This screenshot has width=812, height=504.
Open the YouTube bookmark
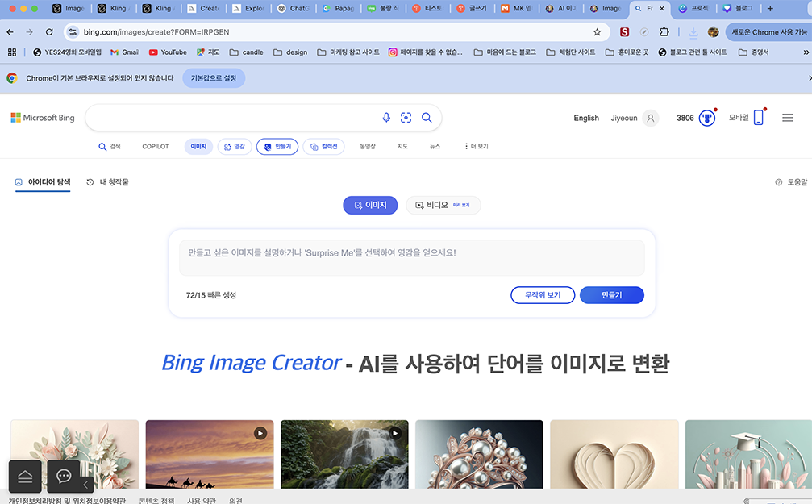[168, 52]
